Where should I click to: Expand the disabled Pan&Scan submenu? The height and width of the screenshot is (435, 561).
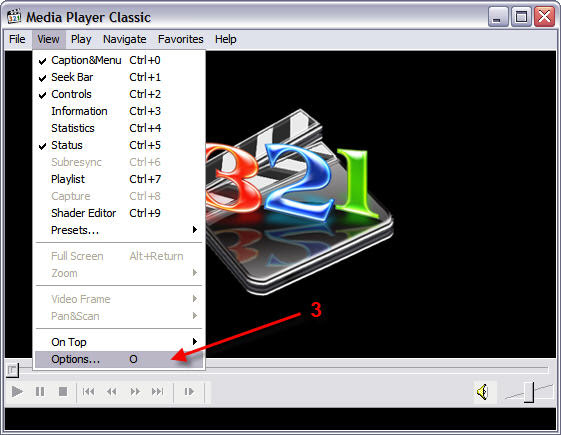point(119,316)
